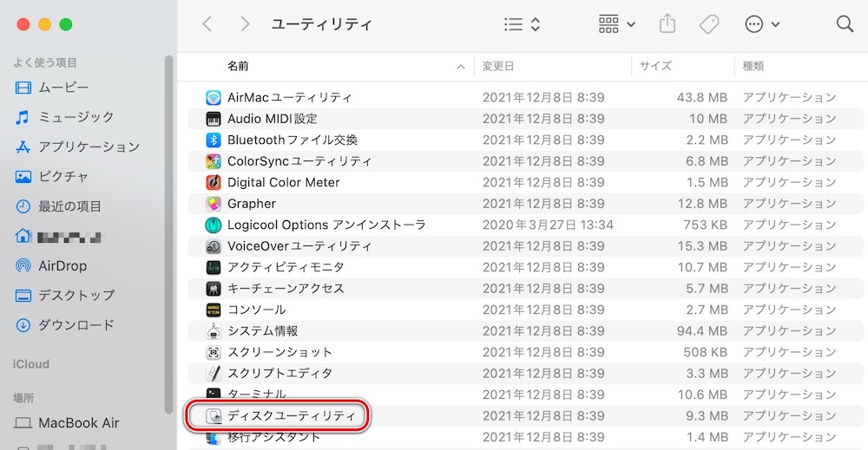This screenshot has width=868, height=450.
Task: Select MacBook Air under 場所
Action: 67,423
